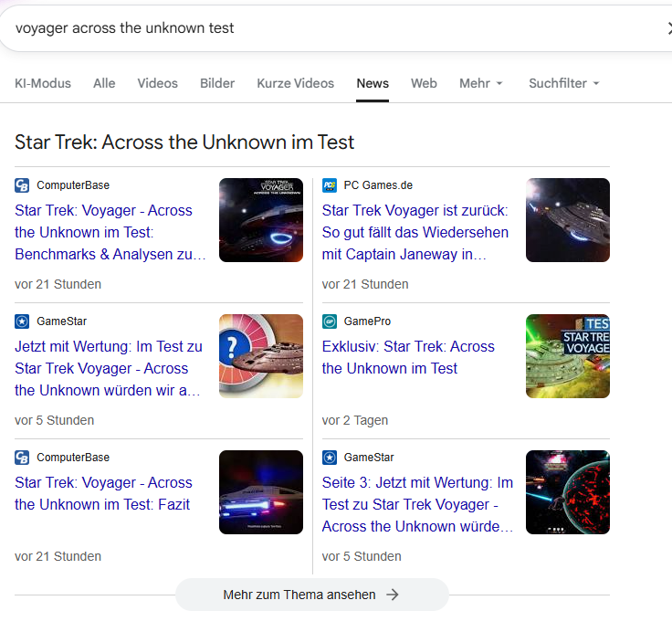Click GameStar source name above Jetzt mit Wertung

pos(62,321)
